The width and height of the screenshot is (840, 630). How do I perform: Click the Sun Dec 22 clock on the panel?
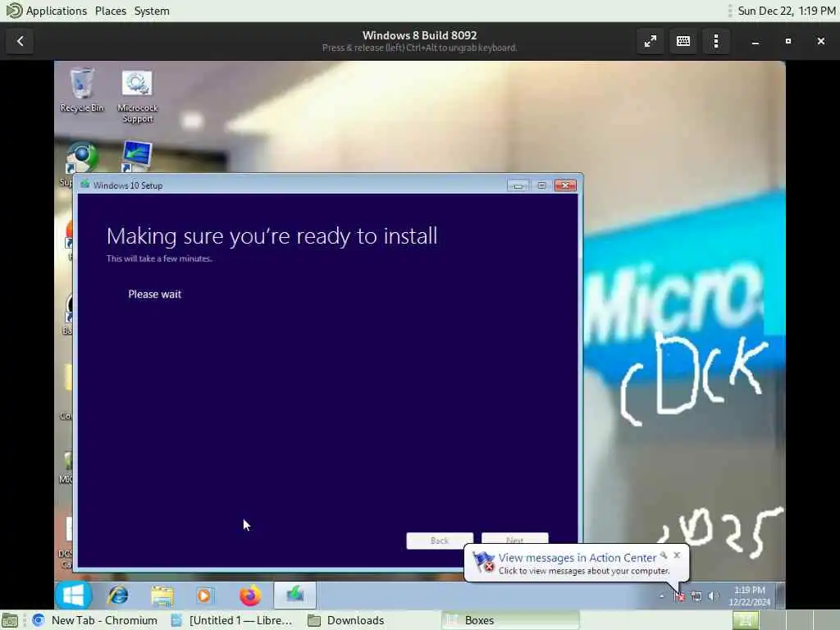pos(787,11)
